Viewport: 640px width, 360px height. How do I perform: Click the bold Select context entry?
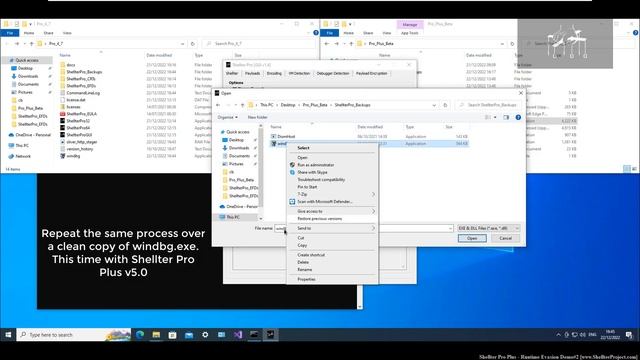[x=303, y=148]
